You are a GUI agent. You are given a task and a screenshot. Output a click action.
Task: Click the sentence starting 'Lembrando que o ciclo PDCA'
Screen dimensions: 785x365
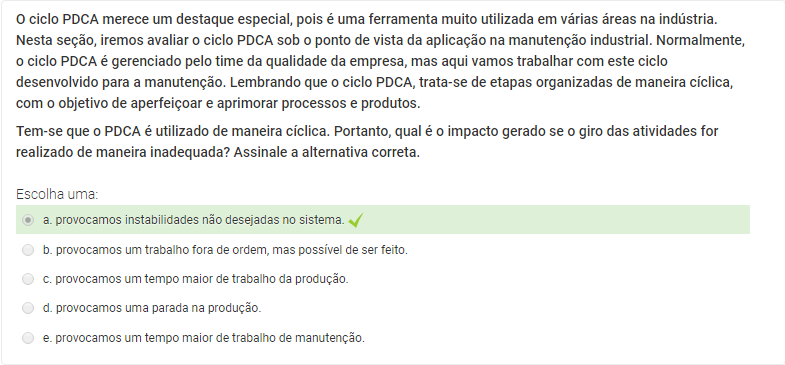(374, 93)
